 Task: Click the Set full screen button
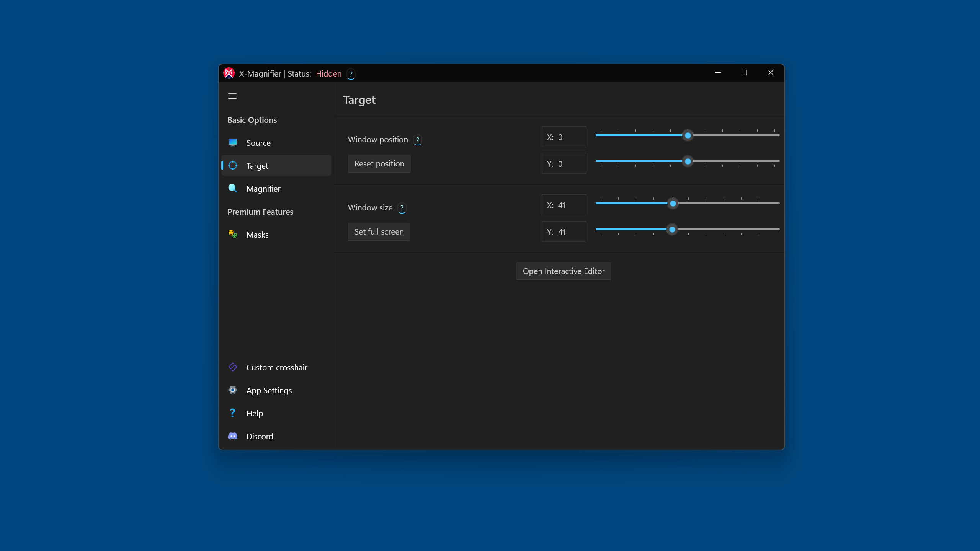pos(379,231)
